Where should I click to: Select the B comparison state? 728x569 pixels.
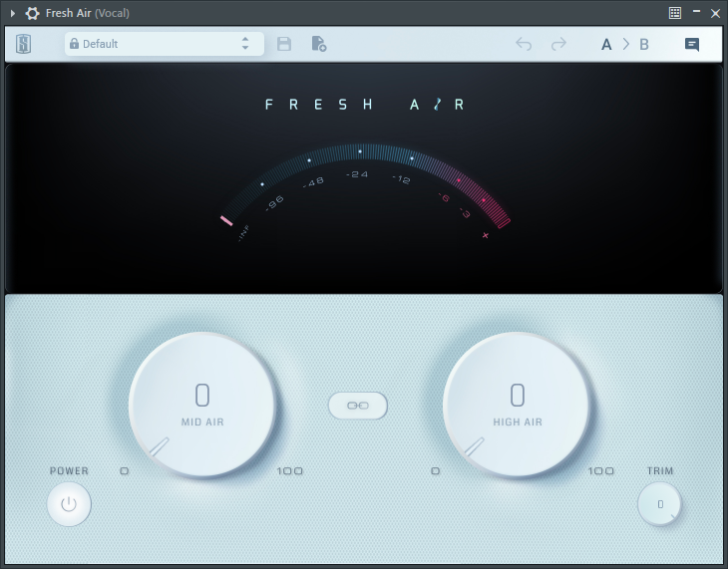coord(644,45)
